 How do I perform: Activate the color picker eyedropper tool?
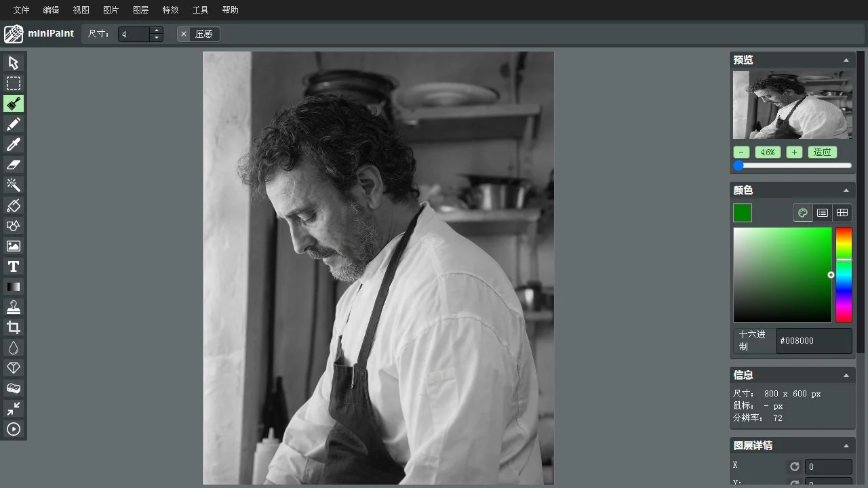(14, 144)
